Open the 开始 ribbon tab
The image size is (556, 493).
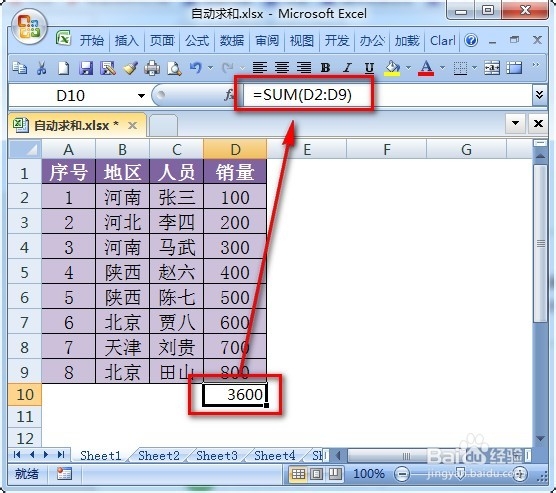91,40
